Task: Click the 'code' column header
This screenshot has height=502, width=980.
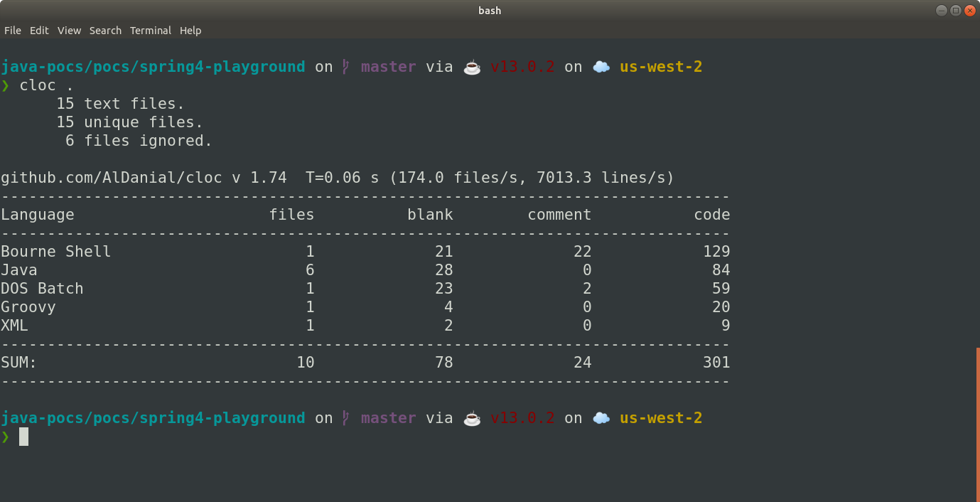Action: coord(712,215)
